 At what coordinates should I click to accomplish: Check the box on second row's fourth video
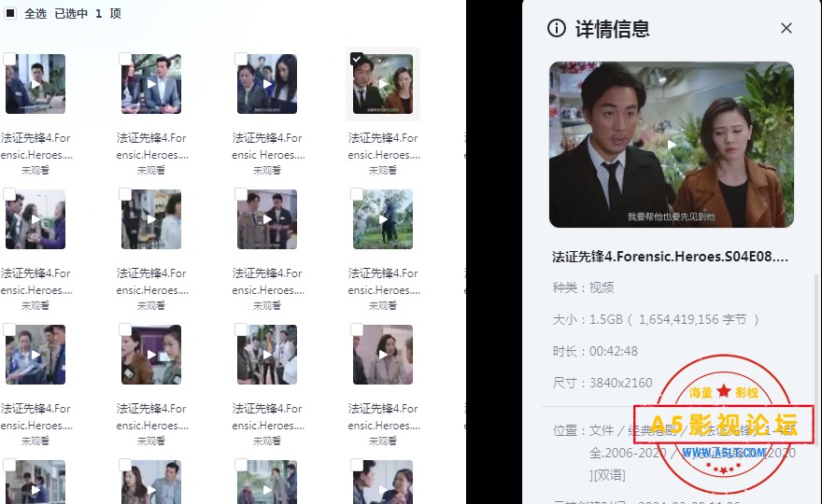pyautogui.click(x=357, y=194)
